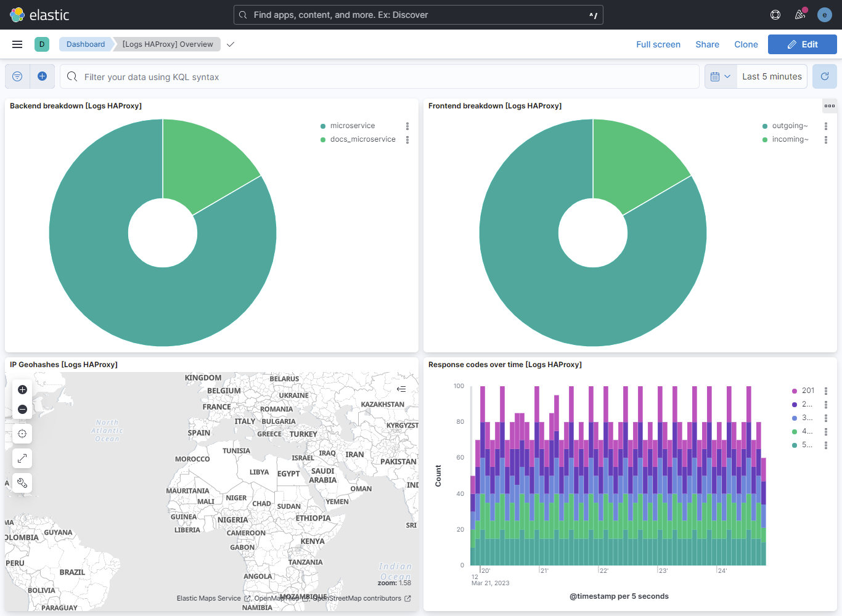842x616 pixels.
Task: Refresh the dashboard with the refresh icon
Action: pyautogui.click(x=824, y=76)
